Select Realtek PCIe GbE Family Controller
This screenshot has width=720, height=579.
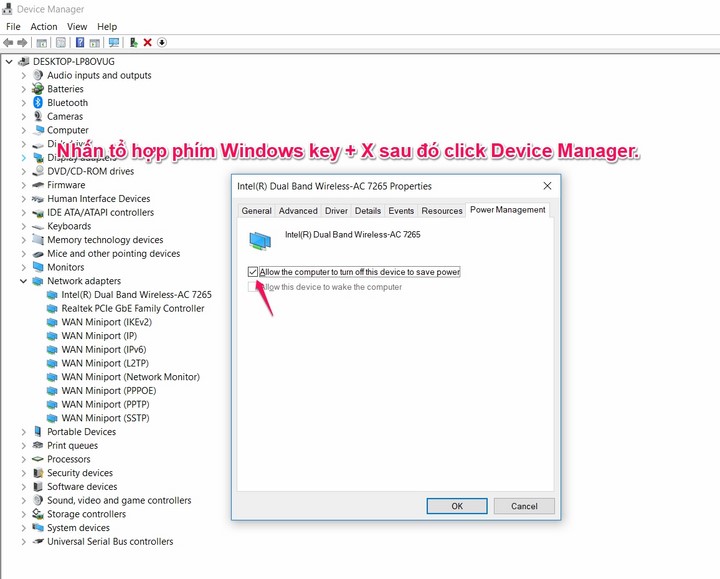[132, 309]
